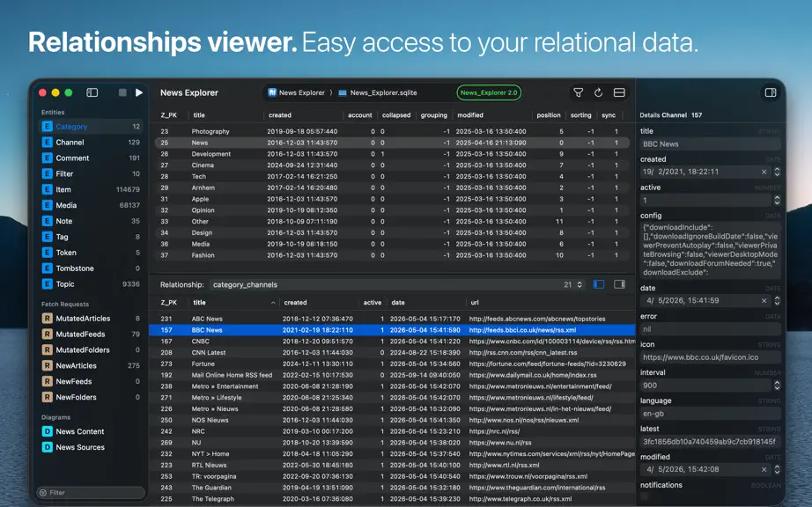The width and height of the screenshot is (812, 507).
Task: Sort top table by position column
Action: click(x=549, y=115)
